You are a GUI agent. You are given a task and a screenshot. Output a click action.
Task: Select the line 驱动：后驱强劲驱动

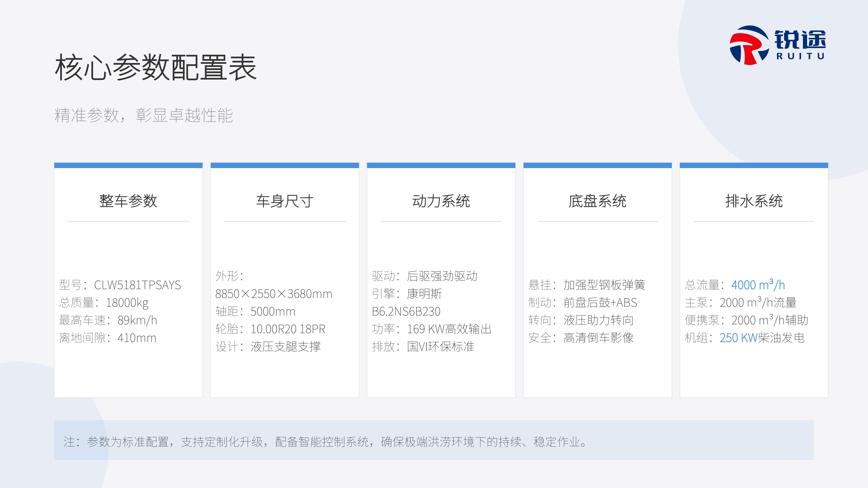425,276
